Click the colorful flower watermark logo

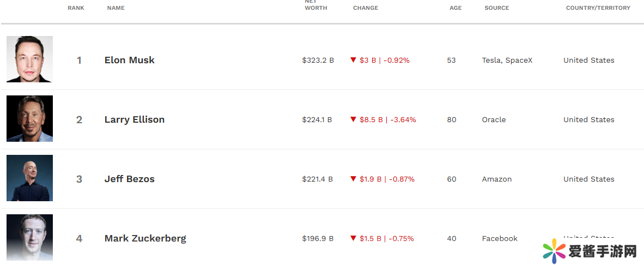pyautogui.click(x=554, y=251)
